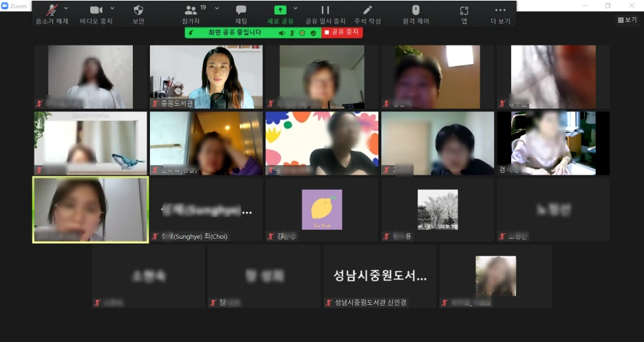Screen dimensions: 644x342
Task: Minimize the Zoom window
Action: point(585,6)
